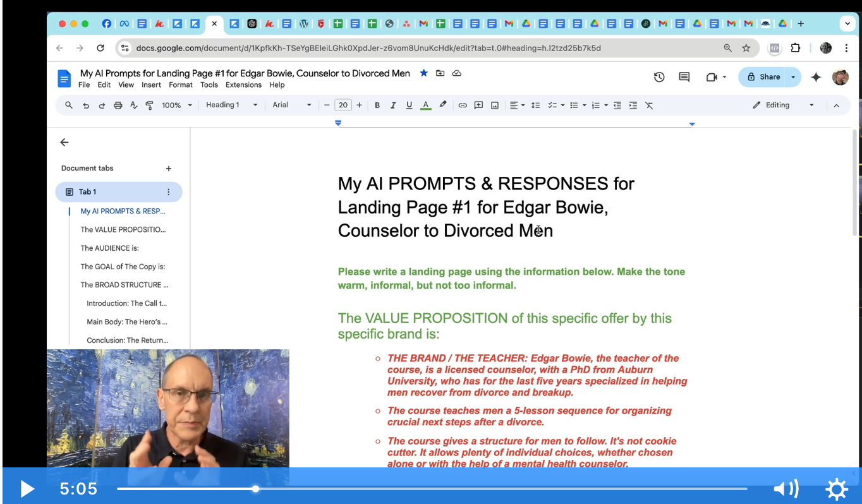
Task: Click the font size field showing 20
Action: pyautogui.click(x=343, y=105)
